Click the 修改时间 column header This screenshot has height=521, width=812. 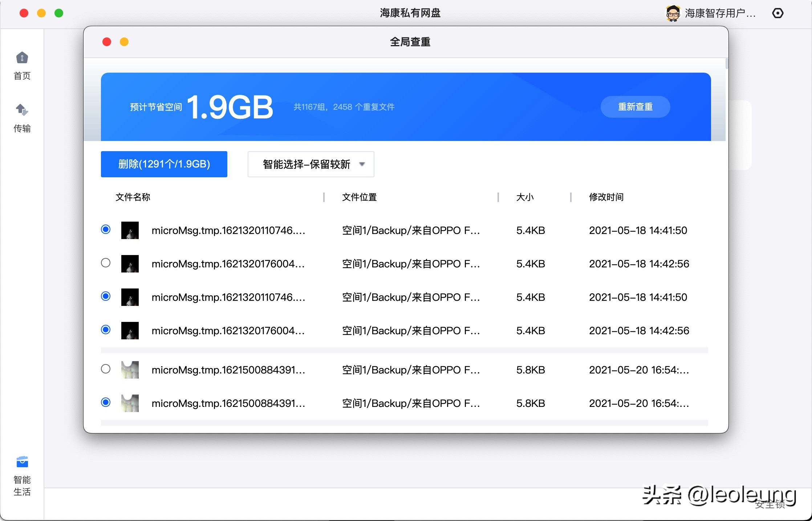pyautogui.click(x=606, y=197)
